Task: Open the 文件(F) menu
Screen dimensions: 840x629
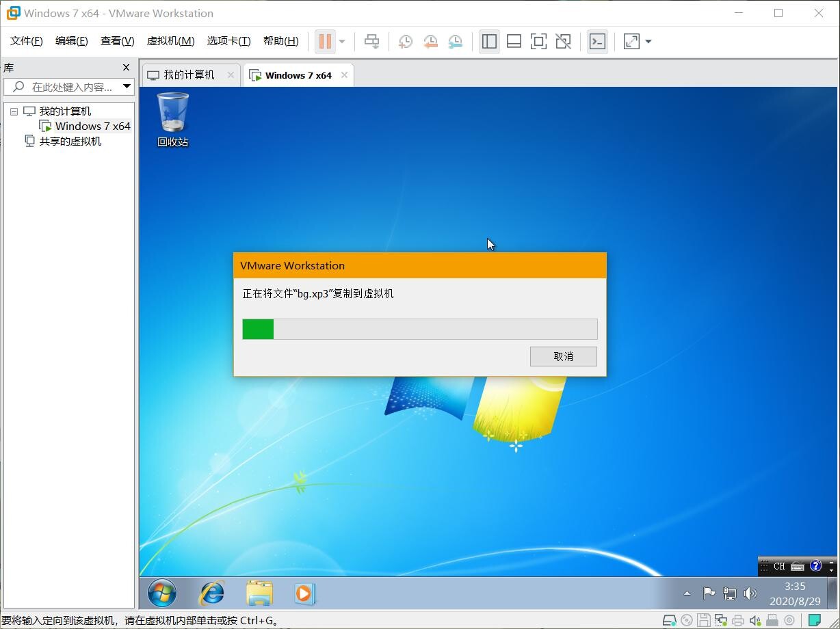Action: pyautogui.click(x=27, y=41)
